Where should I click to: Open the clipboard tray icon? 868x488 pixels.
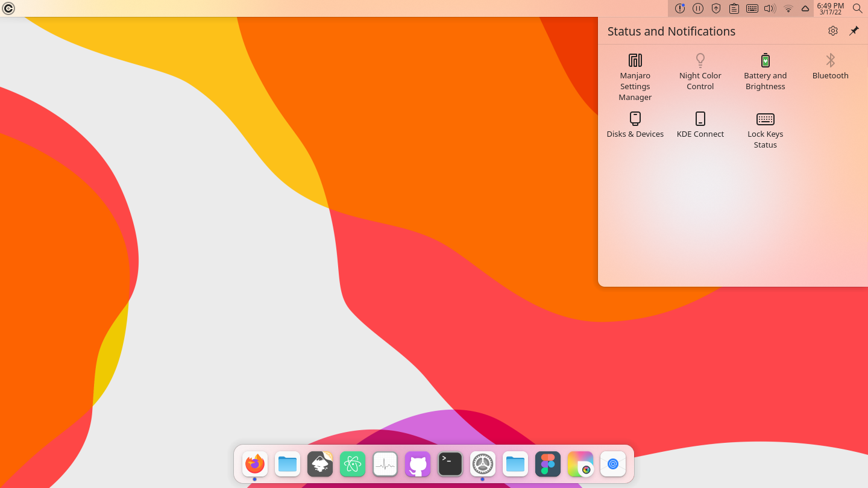click(x=734, y=8)
